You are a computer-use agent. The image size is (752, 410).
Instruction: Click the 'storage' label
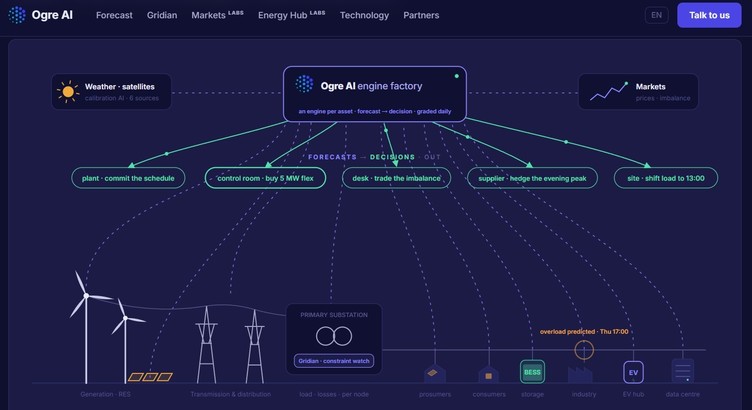(532, 394)
